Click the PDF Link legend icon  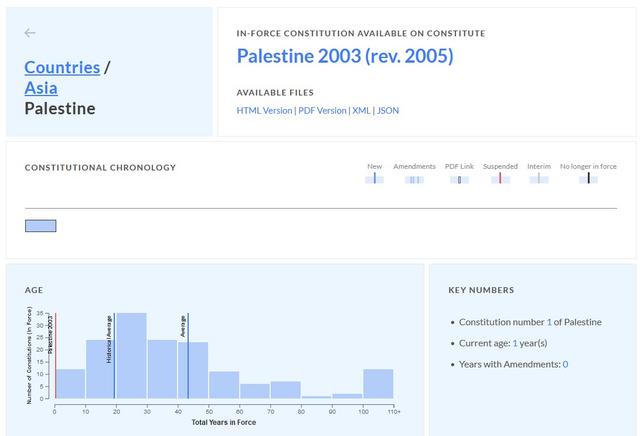point(459,179)
